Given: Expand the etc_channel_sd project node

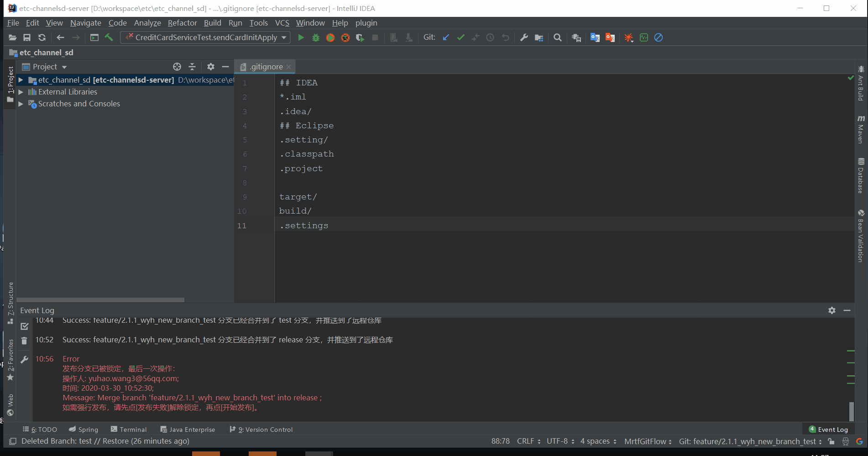Looking at the screenshot, I should [21, 80].
